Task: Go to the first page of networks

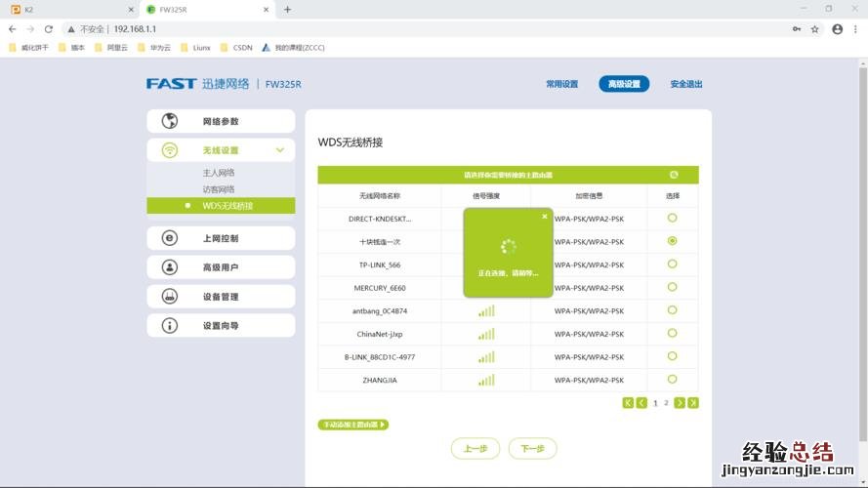Action: click(628, 402)
